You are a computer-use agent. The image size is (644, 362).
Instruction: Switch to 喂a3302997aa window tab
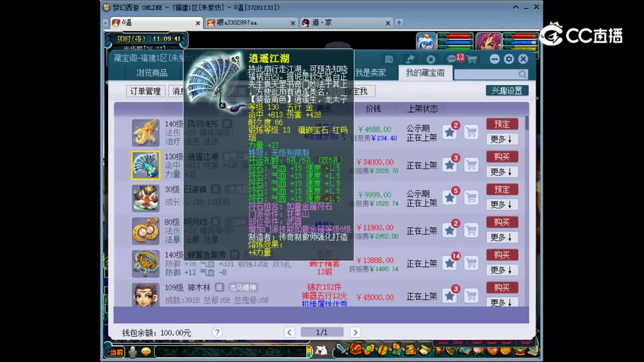coord(251,23)
